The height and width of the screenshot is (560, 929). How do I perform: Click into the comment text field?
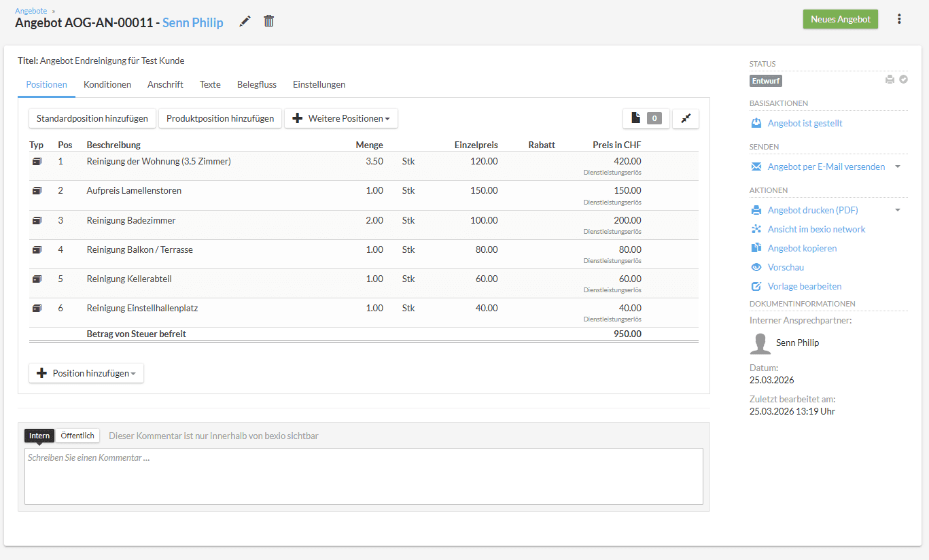point(364,476)
